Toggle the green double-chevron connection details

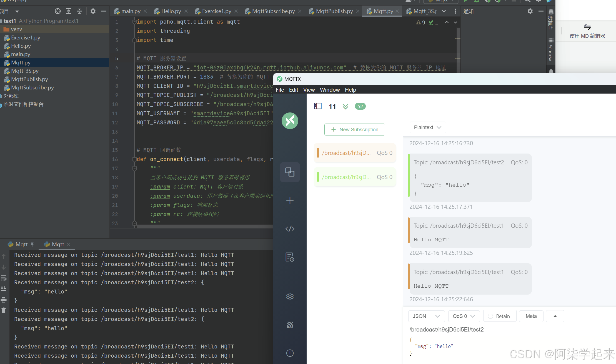click(x=345, y=107)
